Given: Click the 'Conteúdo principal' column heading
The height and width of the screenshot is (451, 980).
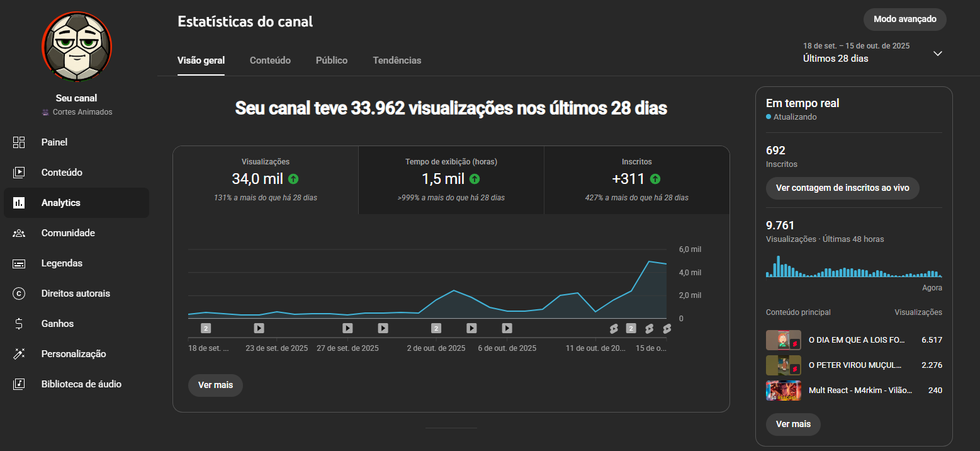Looking at the screenshot, I should click(798, 312).
